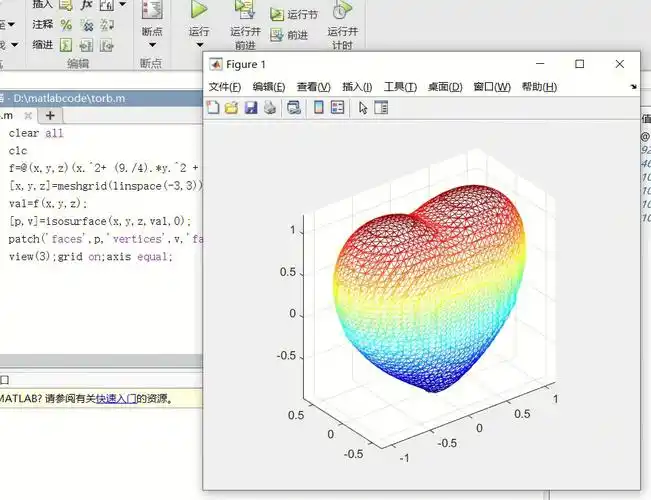The width and height of the screenshot is (651, 500).
Task: Click the Run and Time icon (运行并计时)
Action: click(342, 9)
